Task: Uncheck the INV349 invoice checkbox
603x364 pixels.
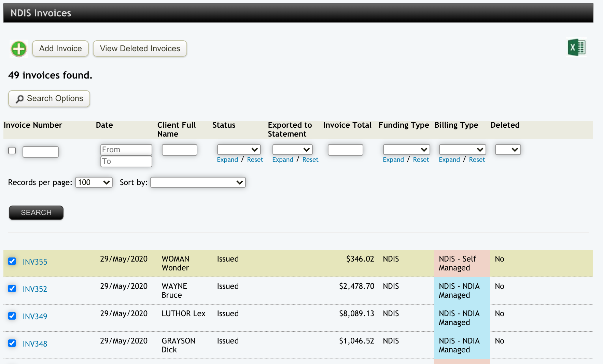Action: click(12, 316)
